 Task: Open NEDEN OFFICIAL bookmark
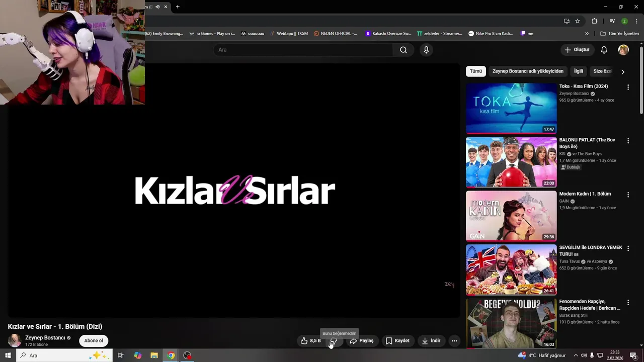[x=335, y=34]
